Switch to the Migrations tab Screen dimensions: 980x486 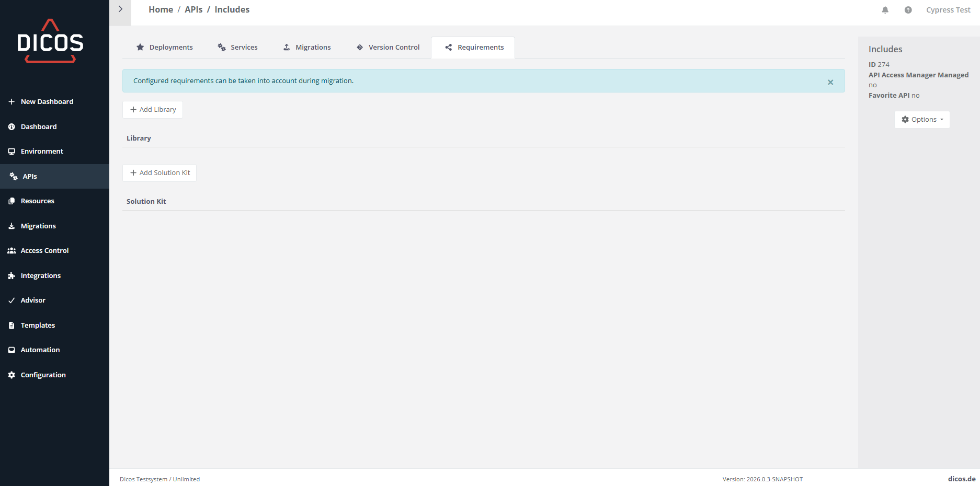point(307,47)
